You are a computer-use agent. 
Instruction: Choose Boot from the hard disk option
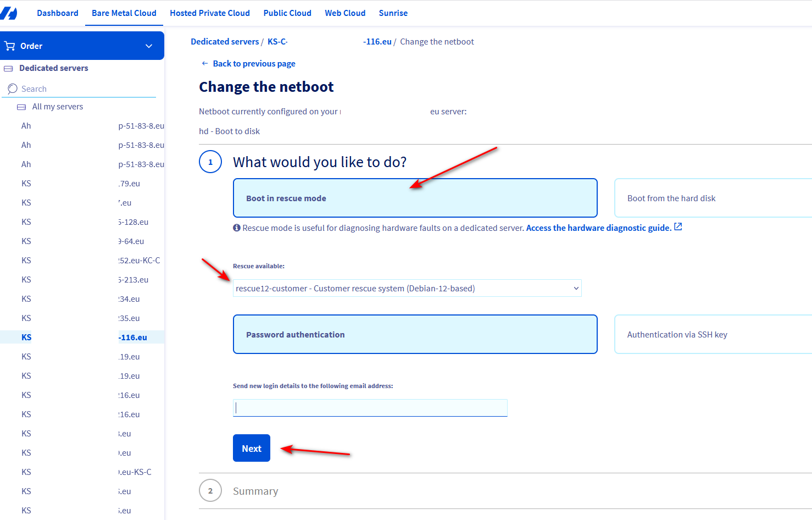click(x=713, y=198)
